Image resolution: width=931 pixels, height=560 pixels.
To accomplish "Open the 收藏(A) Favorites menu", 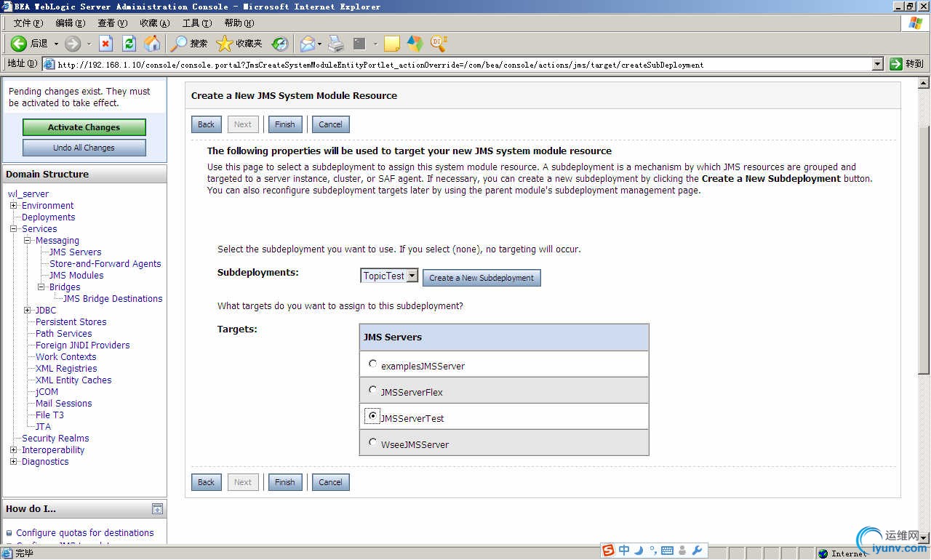I will click(x=155, y=23).
